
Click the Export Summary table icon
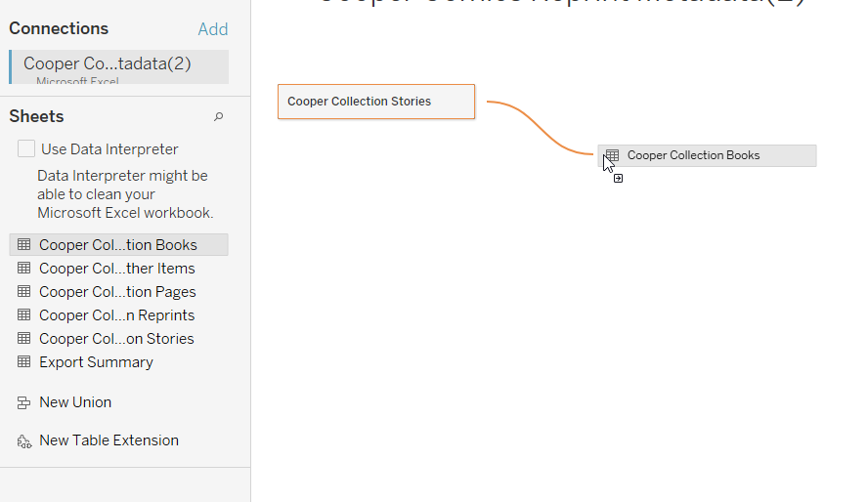tap(24, 362)
